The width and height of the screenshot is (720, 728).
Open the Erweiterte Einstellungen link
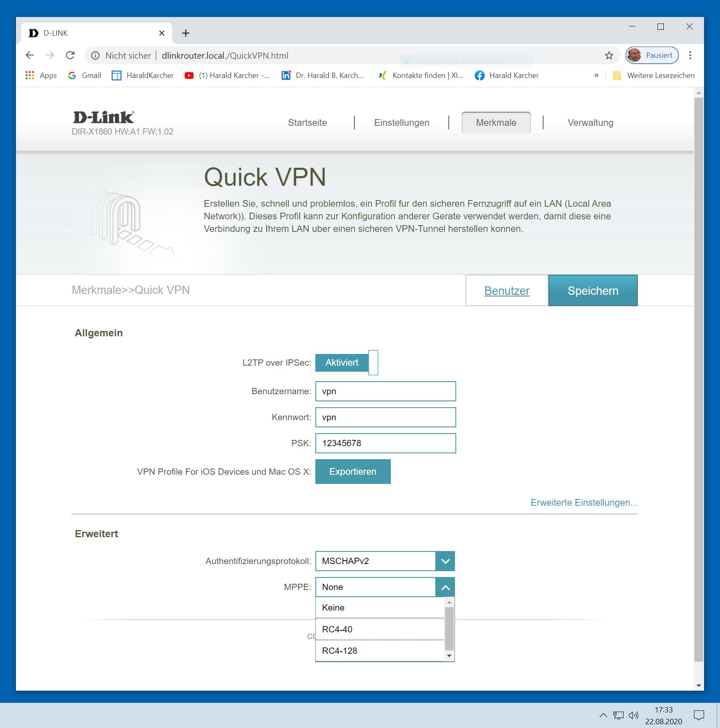pyautogui.click(x=584, y=502)
